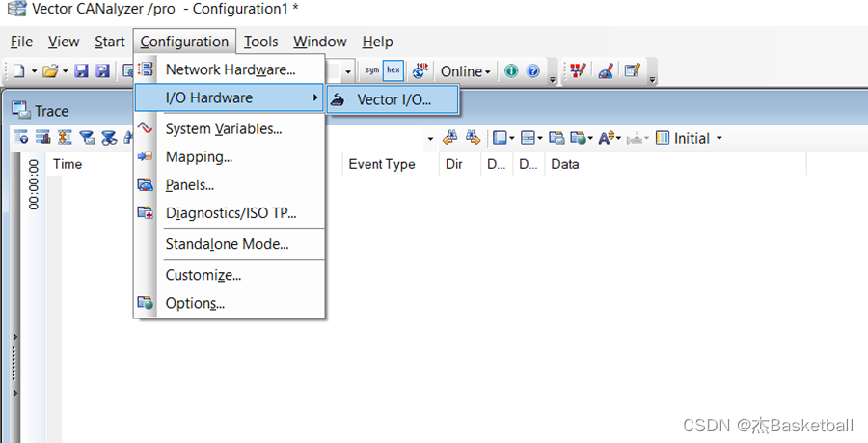The height and width of the screenshot is (443, 868).
Task: Open the Online mode dropdown
Action: click(x=466, y=71)
